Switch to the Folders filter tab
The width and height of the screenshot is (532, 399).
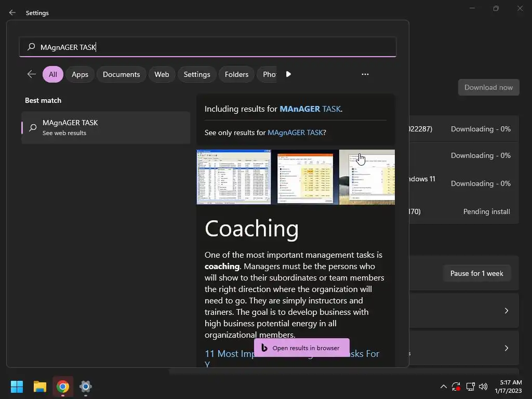tap(236, 74)
